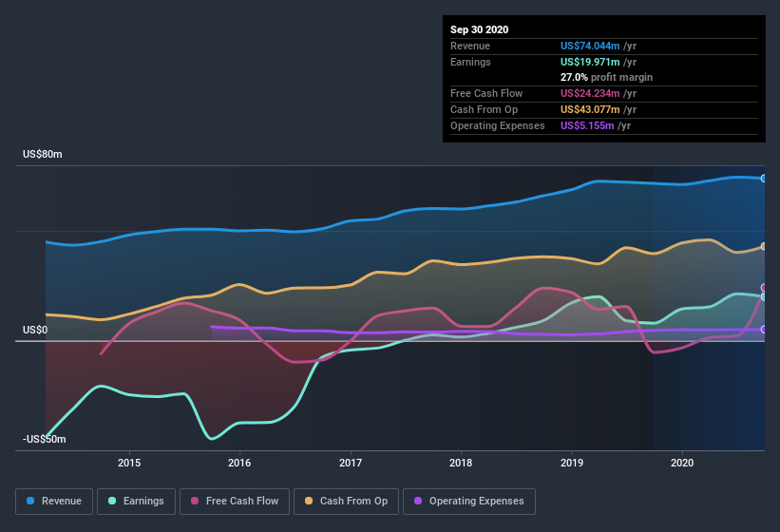
Task: Select the 2016 x-axis label
Action: (x=239, y=463)
